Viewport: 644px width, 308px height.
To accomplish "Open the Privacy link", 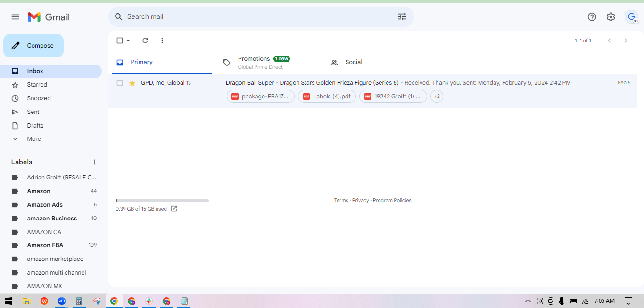I will (361, 201).
